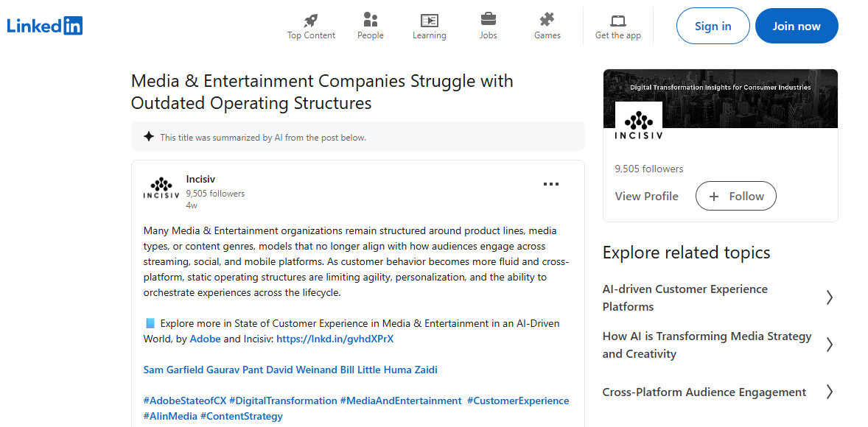Open the post options ellipsis menu
The image size is (868, 427).
551,184
